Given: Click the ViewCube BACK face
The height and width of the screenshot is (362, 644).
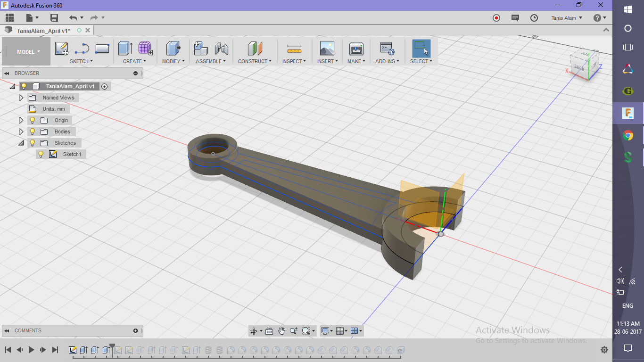Looking at the screenshot, I should tap(579, 67).
